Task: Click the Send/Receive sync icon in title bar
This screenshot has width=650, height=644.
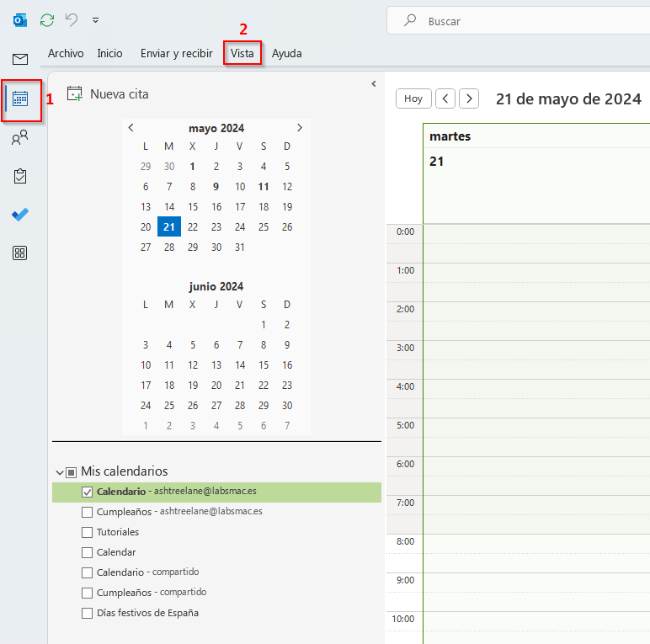Action: pos(47,19)
